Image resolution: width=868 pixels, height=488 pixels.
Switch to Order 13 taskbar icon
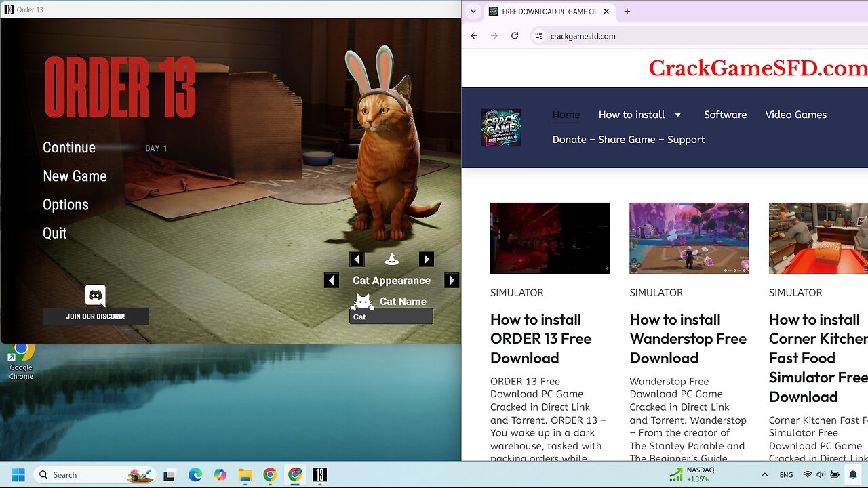320,474
